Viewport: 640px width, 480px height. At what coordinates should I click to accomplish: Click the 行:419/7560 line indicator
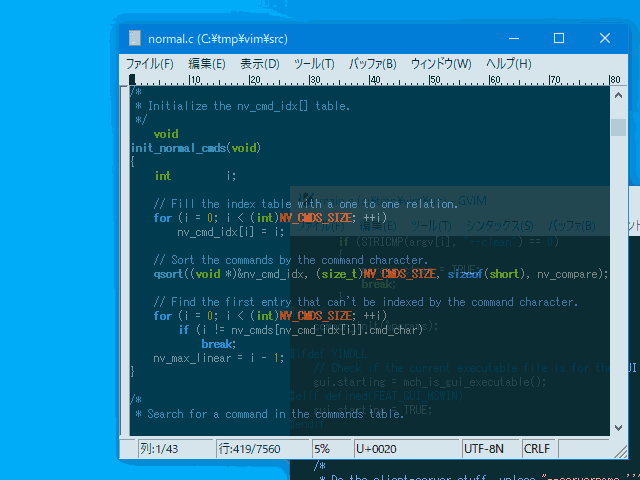pyautogui.click(x=262, y=449)
